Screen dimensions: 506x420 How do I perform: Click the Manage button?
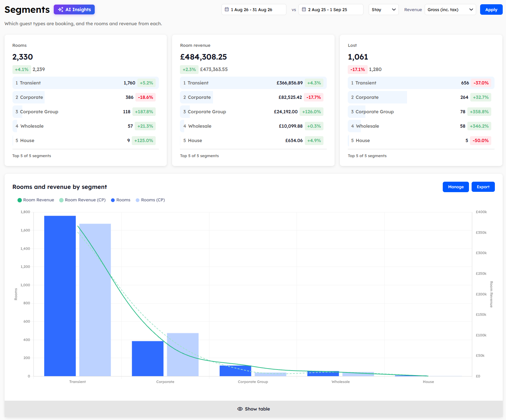coord(456,187)
